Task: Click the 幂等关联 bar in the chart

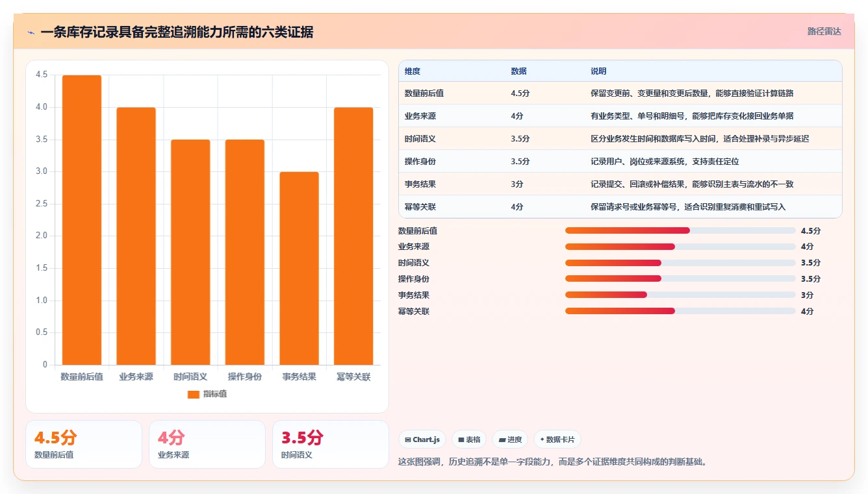Action: pyautogui.click(x=353, y=236)
